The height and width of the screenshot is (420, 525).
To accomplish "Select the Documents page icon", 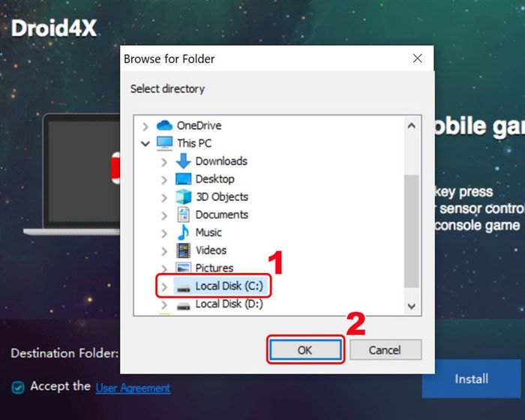I will (x=183, y=214).
